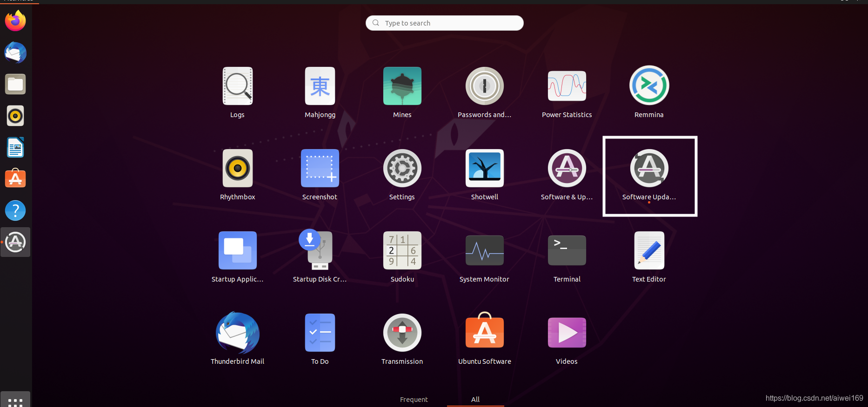This screenshot has height=407, width=868.
Task: Launch Ubuntu Software from the grid
Action: 485,331
